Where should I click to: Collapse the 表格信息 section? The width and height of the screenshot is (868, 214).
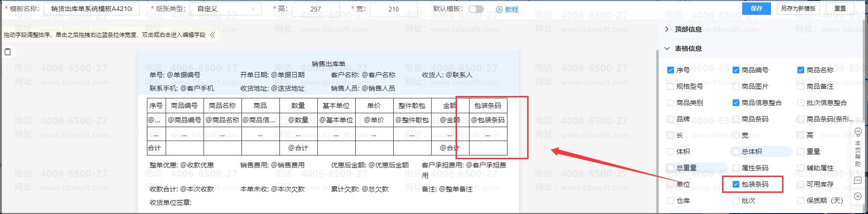[667, 48]
